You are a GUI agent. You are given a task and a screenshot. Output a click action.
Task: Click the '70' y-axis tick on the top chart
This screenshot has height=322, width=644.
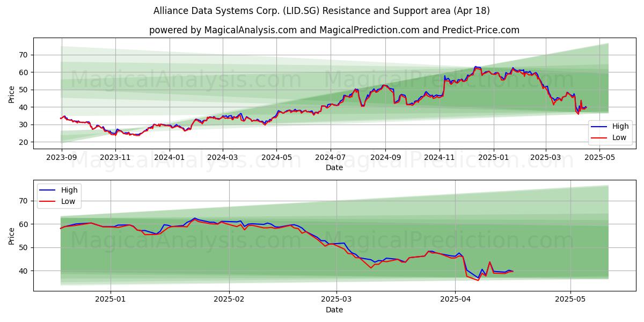tap(24, 55)
